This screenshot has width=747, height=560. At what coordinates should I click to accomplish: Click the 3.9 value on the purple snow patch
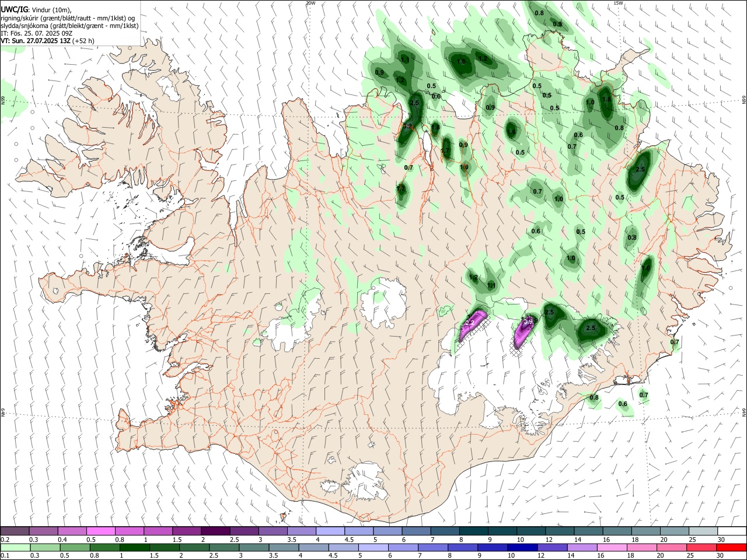coord(529,321)
